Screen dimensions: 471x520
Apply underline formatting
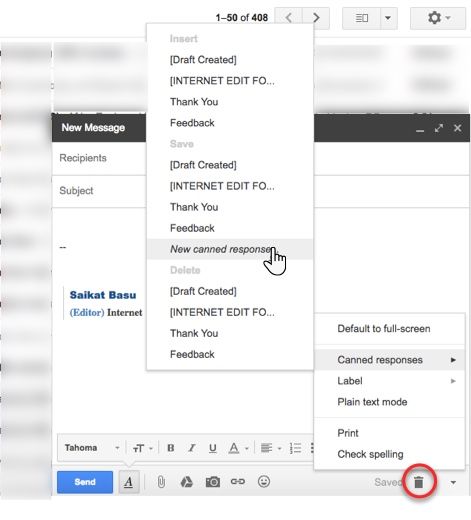click(x=213, y=448)
